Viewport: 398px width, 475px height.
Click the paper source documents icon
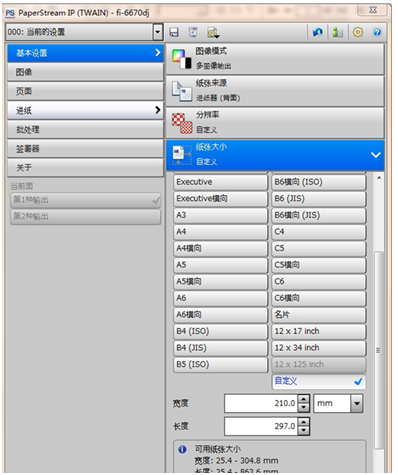[182, 91]
